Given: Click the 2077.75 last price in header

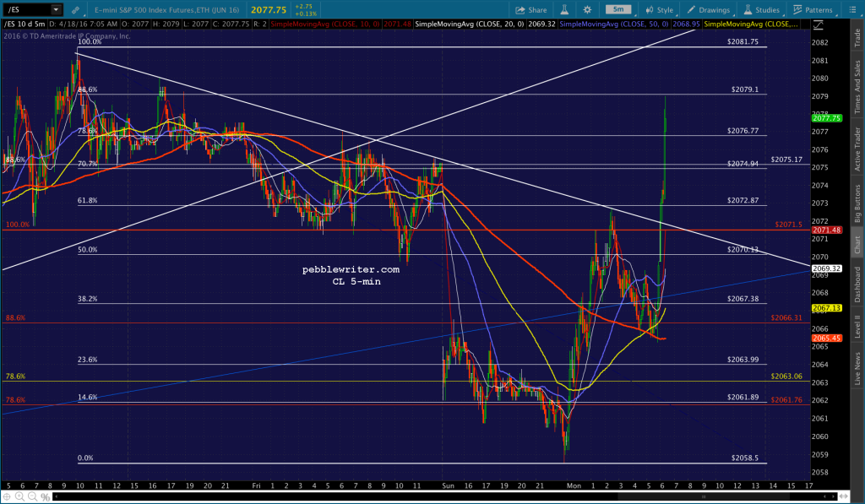Looking at the screenshot, I should [269, 10].
